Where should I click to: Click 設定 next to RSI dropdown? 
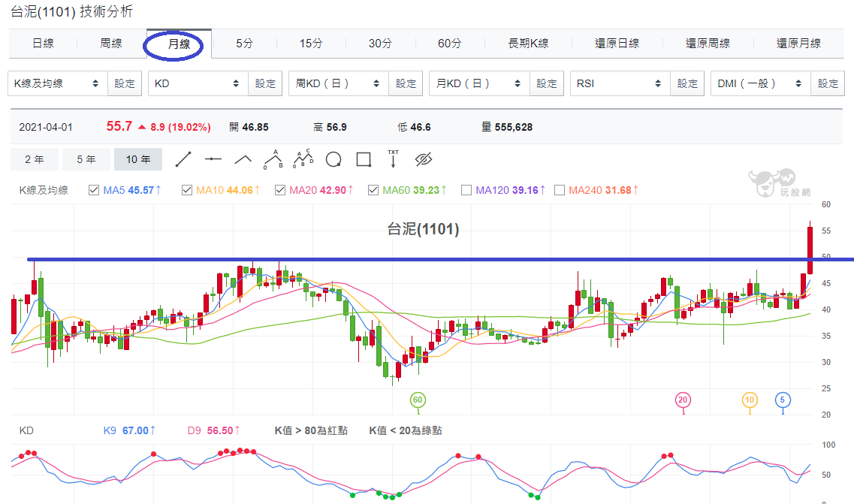687,83
